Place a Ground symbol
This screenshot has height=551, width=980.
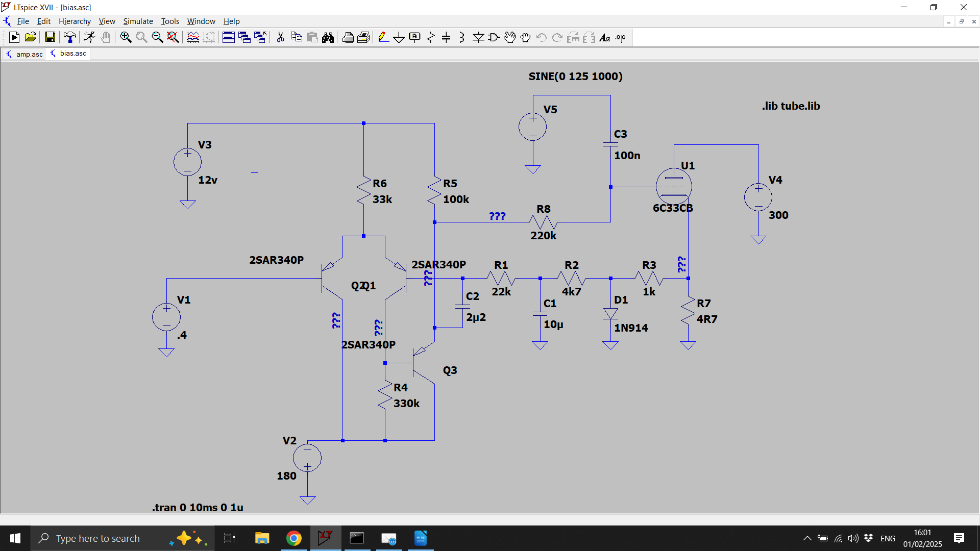tap(399, 37)
